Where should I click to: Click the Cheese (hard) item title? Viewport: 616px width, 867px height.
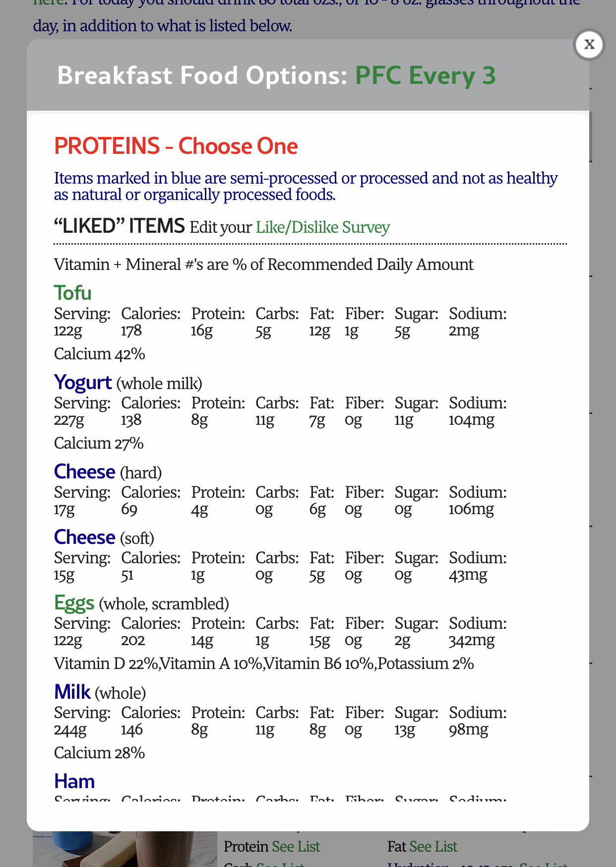[85, 472]
